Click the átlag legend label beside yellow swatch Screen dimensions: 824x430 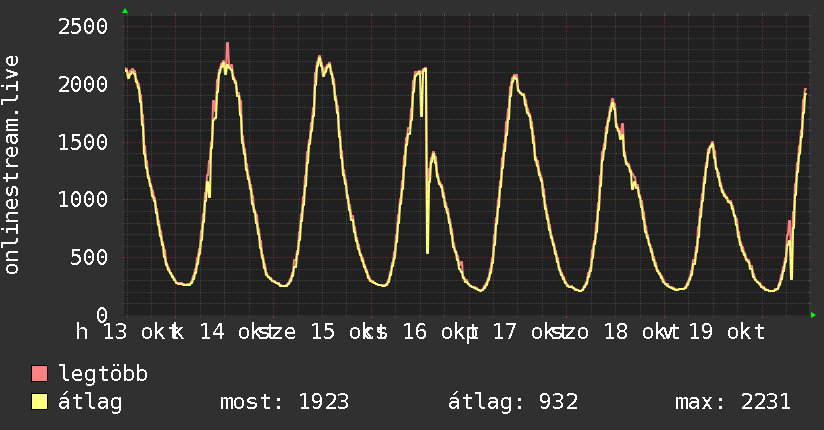[90, 402]
